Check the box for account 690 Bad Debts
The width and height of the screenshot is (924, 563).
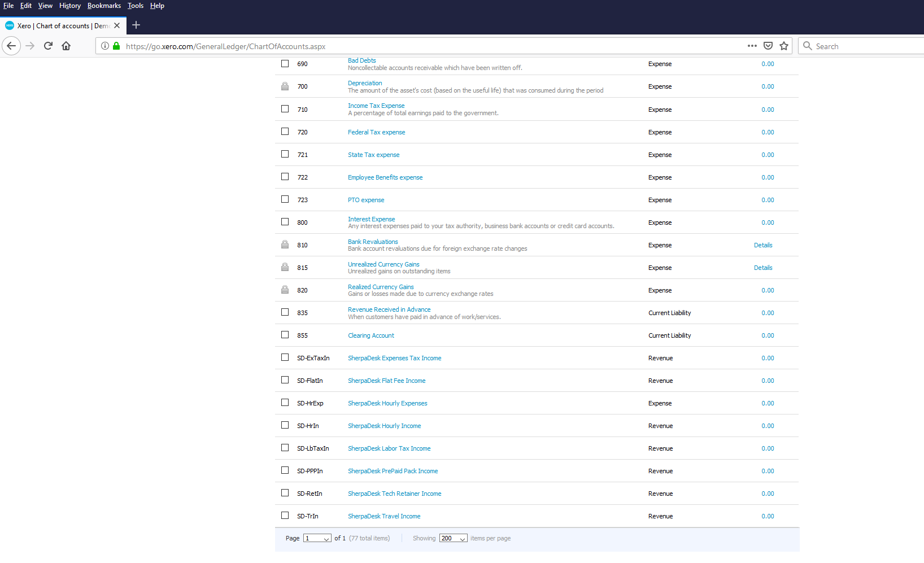click(x=285, y=64)
